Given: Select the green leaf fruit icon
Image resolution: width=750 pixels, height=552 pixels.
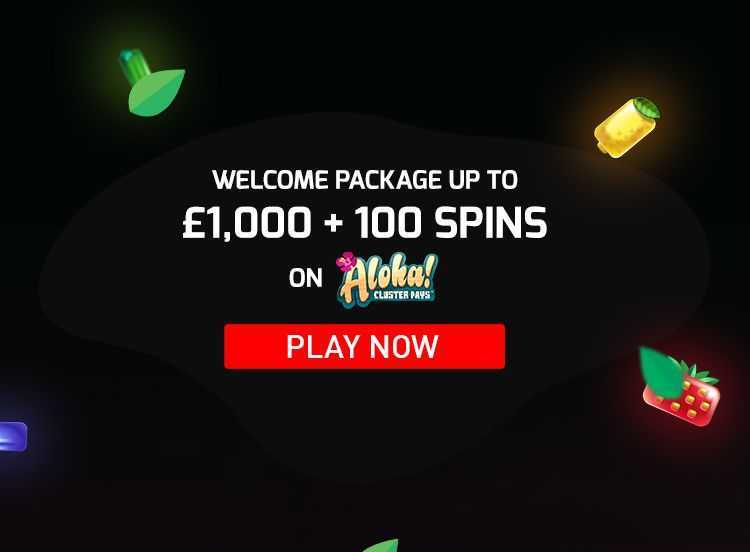Looking at the screenshot, I should 153,83.
